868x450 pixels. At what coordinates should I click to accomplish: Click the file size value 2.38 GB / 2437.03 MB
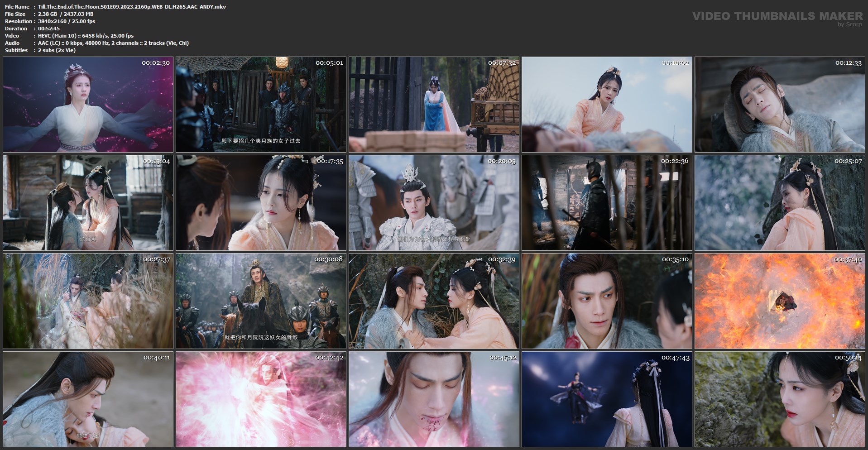click(x=66, y=14)
